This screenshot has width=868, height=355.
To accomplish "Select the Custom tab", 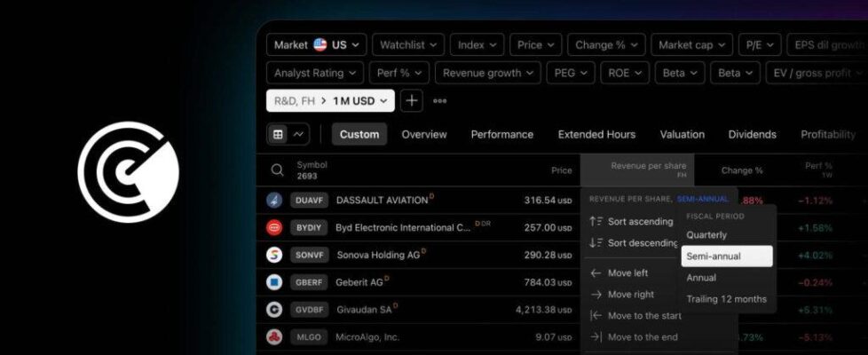I will (x=359, y=134).
